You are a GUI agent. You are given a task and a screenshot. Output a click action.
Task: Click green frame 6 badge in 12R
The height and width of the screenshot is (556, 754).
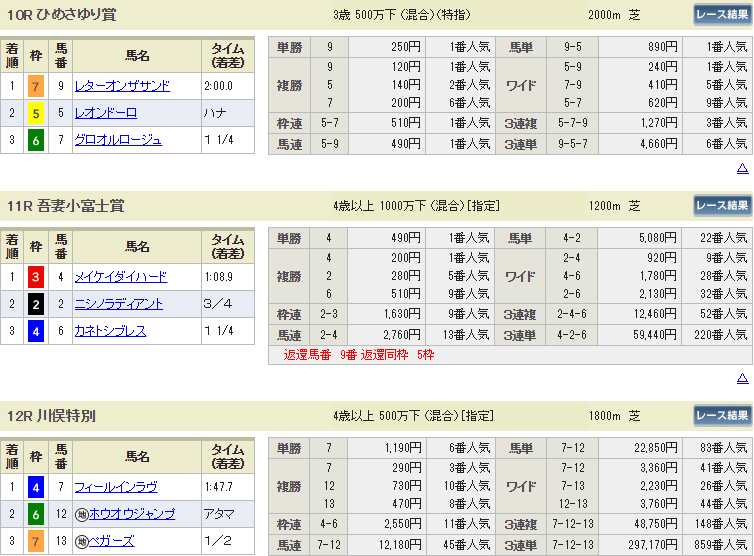36,514
